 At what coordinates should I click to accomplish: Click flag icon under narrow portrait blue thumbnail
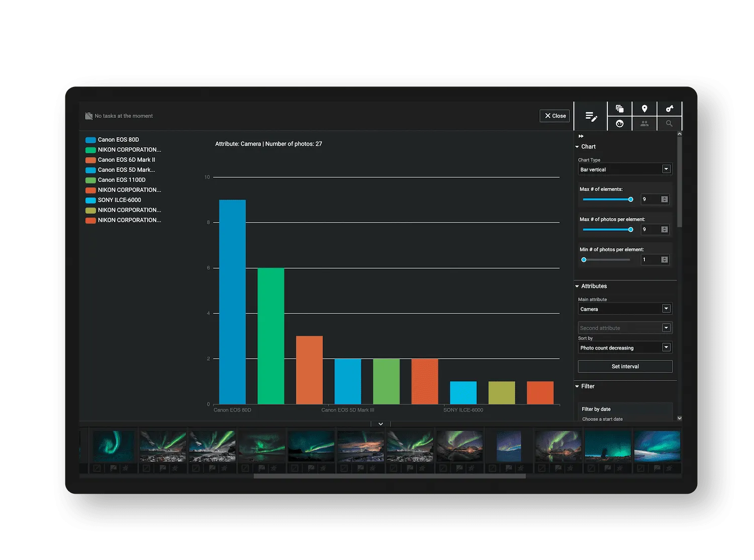click(x=509, y=468)
